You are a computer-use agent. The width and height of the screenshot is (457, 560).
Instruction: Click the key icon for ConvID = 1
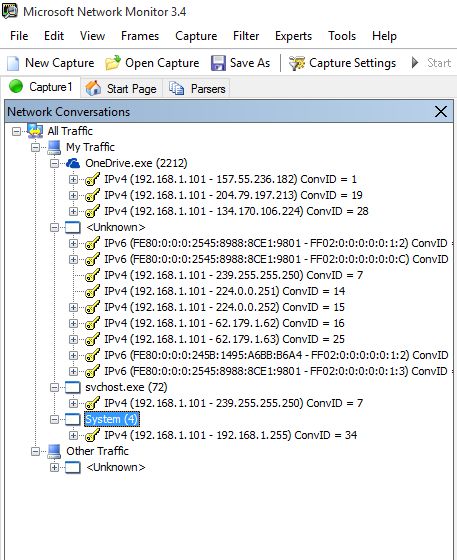pyautogui.click(x=92, y=179)
